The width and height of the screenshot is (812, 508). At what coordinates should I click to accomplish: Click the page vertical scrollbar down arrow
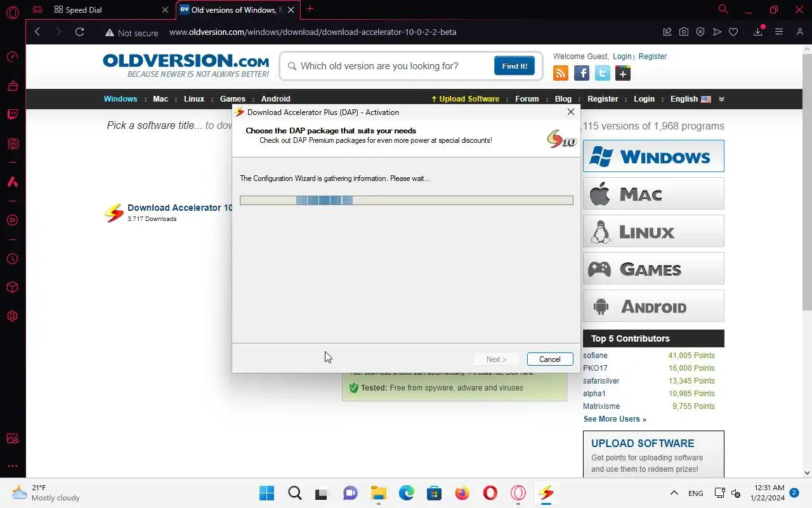coord(807,472)
